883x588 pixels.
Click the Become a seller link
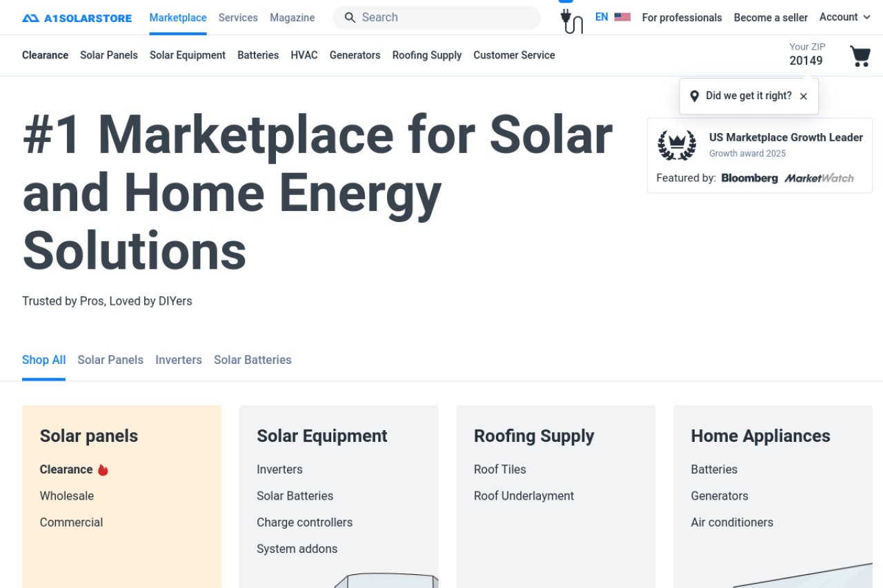click(771, 18)
